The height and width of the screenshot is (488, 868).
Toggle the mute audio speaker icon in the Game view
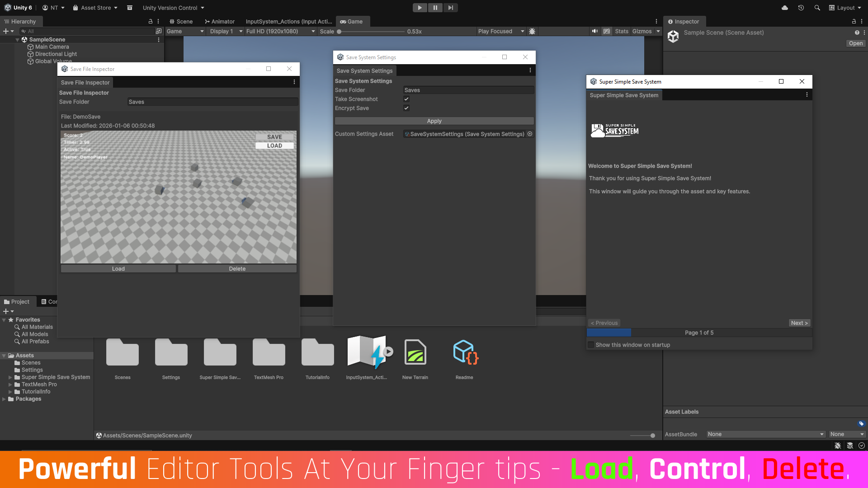coord(594,31)
